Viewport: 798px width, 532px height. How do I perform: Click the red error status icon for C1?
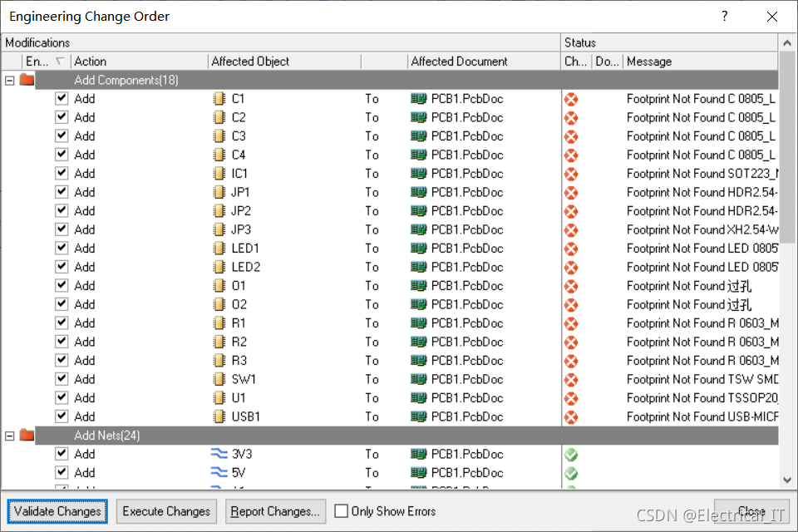point(571,99)
